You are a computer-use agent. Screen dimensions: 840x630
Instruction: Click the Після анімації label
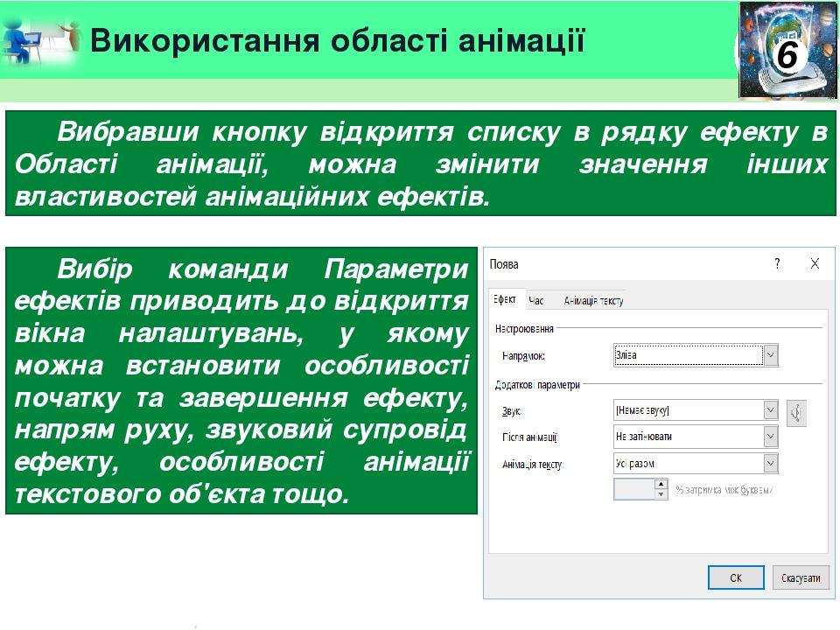530,437
